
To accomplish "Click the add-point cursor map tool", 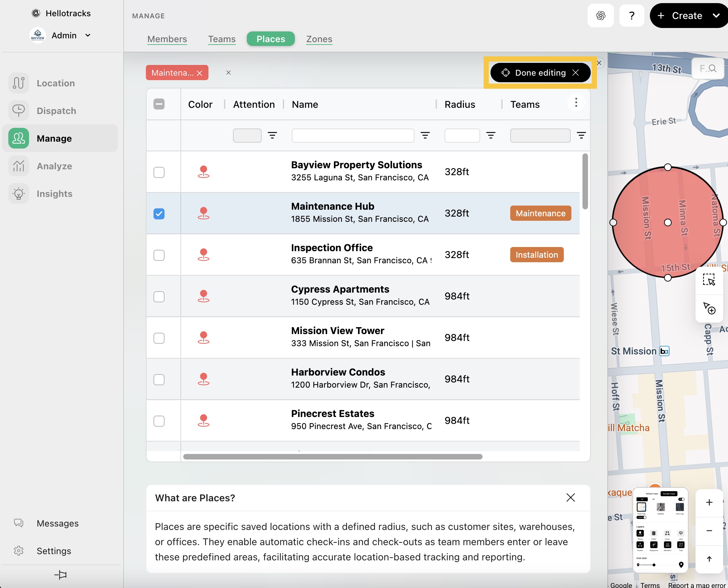I will pos(709,308).
